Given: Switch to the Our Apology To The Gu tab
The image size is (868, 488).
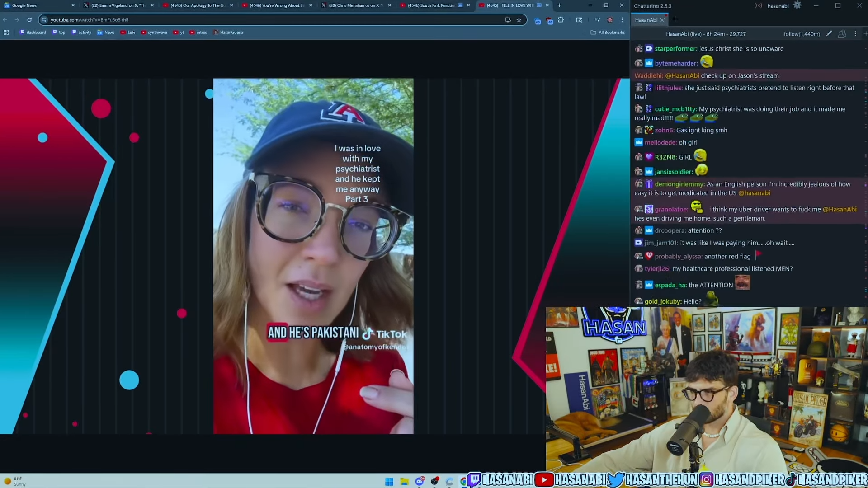Looking at the screenshot, I should pyautogui.click(x=198, y=5).
